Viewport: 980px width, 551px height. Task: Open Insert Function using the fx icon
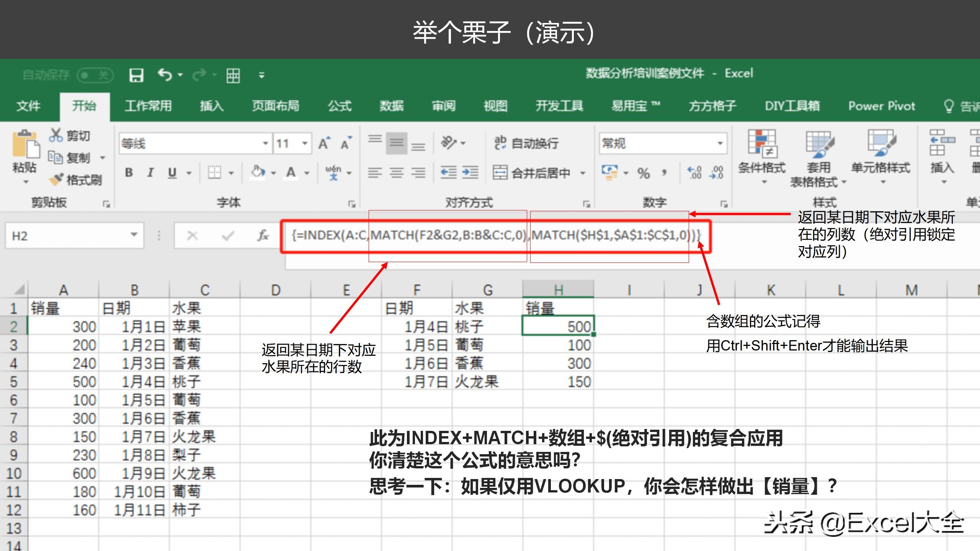point(262,235)
